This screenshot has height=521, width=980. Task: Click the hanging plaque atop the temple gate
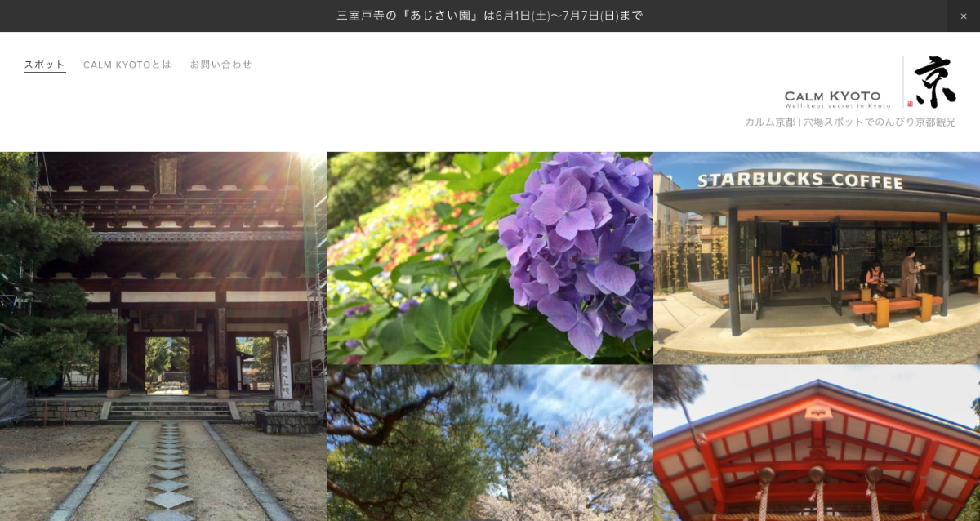(168, 175)
